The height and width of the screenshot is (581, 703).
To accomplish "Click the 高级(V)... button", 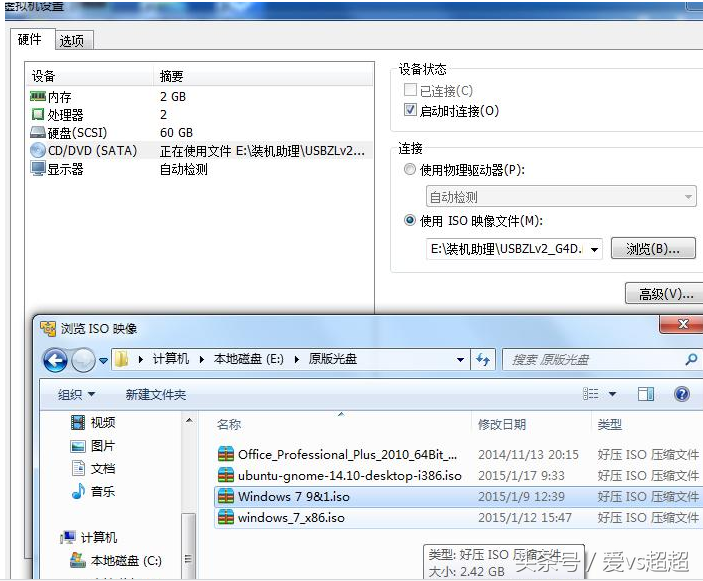I will pos(665,294).
